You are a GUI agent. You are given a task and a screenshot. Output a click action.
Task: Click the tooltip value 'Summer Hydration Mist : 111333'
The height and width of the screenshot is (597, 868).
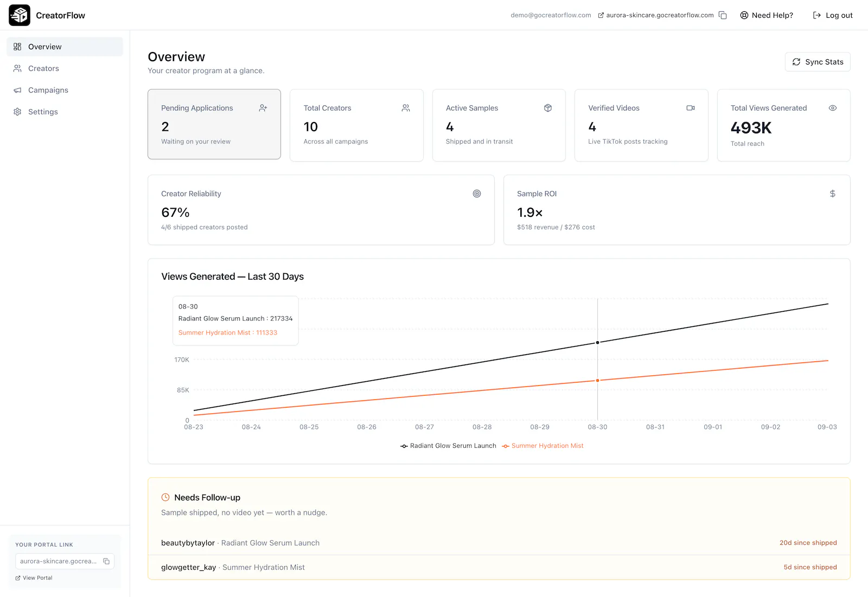tap(228, 333)
